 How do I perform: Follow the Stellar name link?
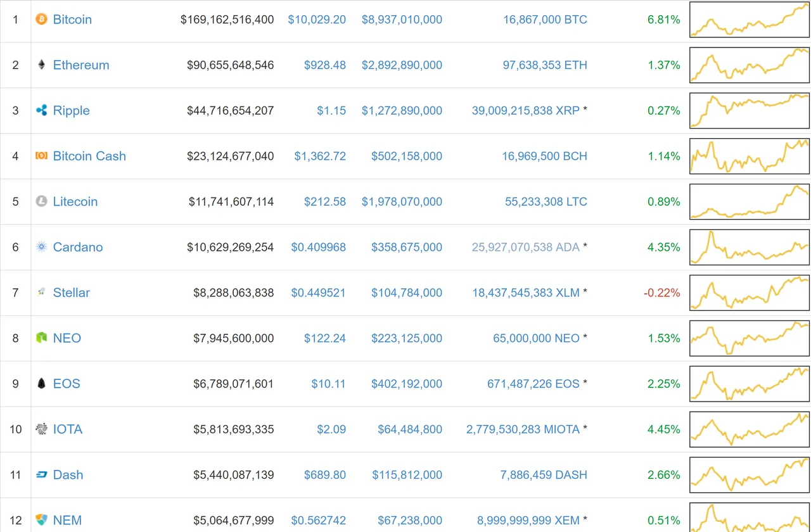click(x=72, y=293)
